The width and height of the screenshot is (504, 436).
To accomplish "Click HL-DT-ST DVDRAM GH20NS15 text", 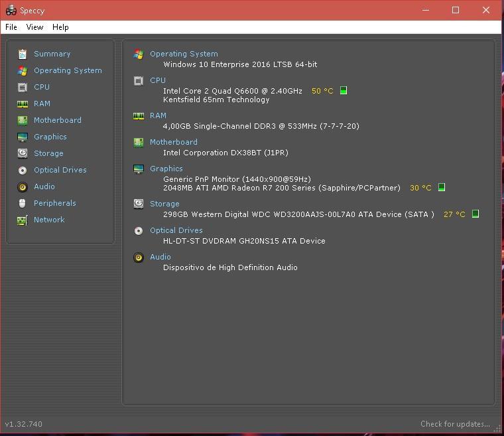I will 244,241.
